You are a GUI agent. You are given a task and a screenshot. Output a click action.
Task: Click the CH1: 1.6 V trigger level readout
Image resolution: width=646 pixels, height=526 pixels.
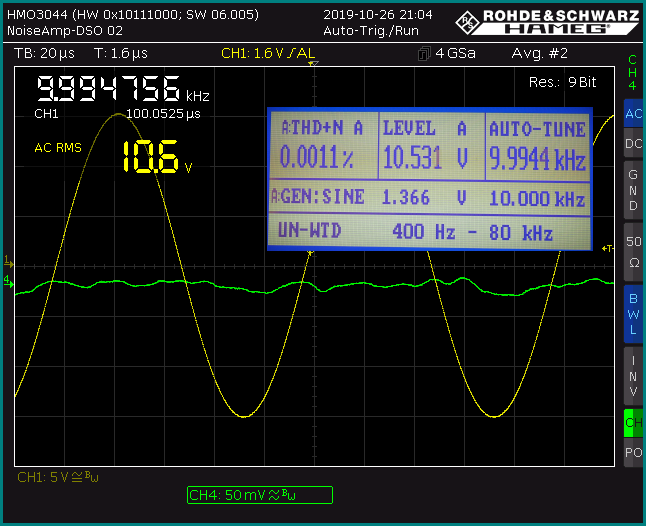(268, 53)
